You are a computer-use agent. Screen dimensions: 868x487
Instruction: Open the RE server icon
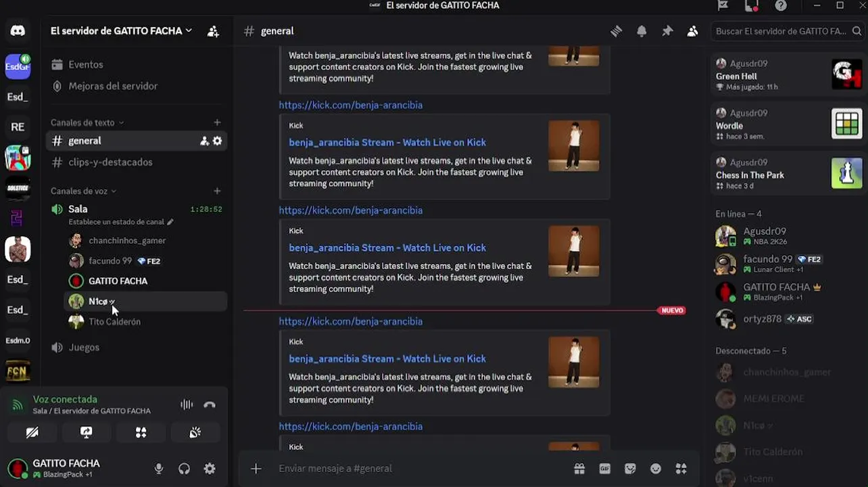[x=18, y=126]
